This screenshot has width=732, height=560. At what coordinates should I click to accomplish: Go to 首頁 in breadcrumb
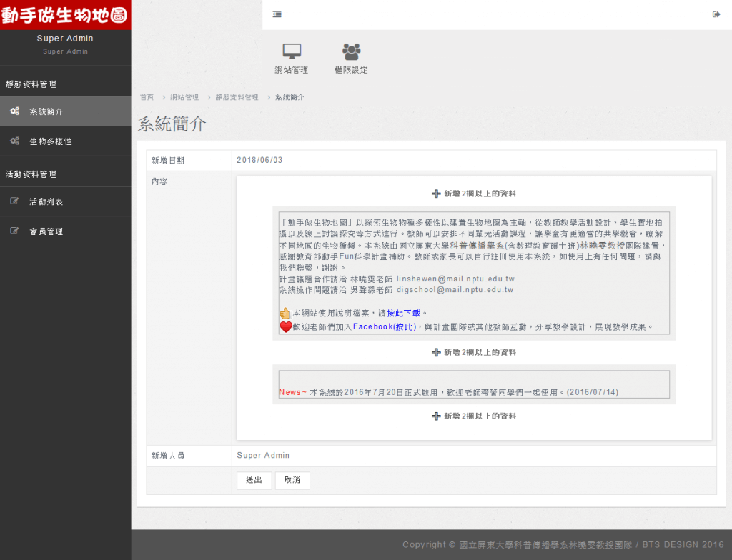pyautogui.click(x=147, y=97)
